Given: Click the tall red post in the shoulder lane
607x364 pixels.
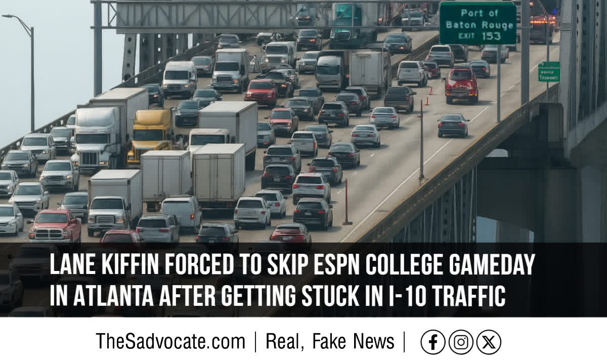Looking at the screenshot, I should coord(347,202).
